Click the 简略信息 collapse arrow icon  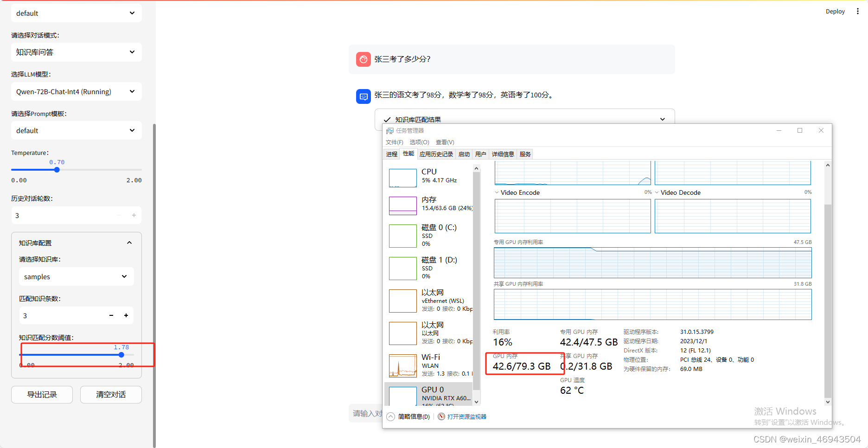pyautogui.click(x=391, y=416)
